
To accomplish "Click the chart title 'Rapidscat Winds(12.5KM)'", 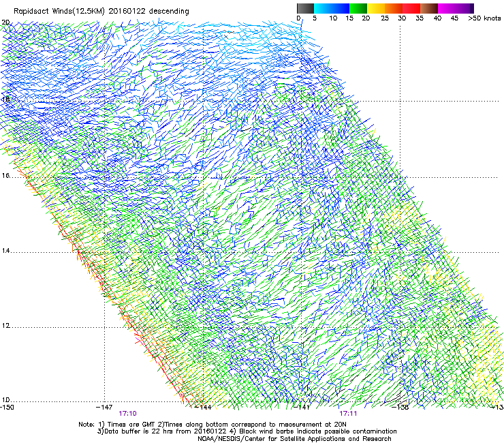I will [x=59, y=12].
